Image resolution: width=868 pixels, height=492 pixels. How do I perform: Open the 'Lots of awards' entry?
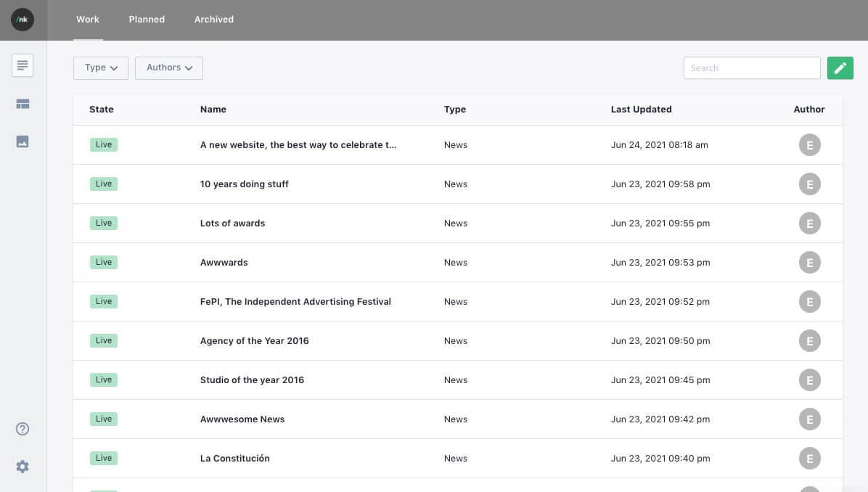pyautogui.click(x=232, y=224)
